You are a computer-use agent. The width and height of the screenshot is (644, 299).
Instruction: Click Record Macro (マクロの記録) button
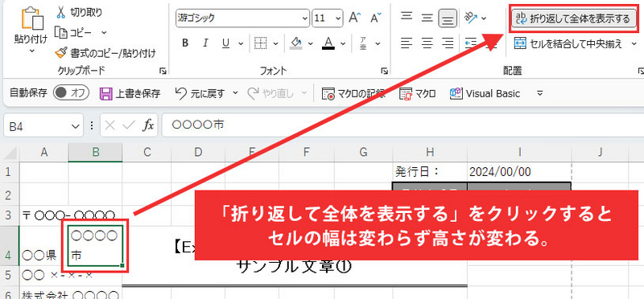pyautogui.click(x=353, y=94)
